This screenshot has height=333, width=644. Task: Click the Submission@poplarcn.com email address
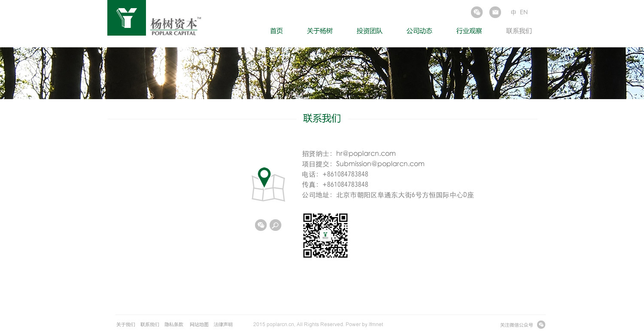[380, 164]
